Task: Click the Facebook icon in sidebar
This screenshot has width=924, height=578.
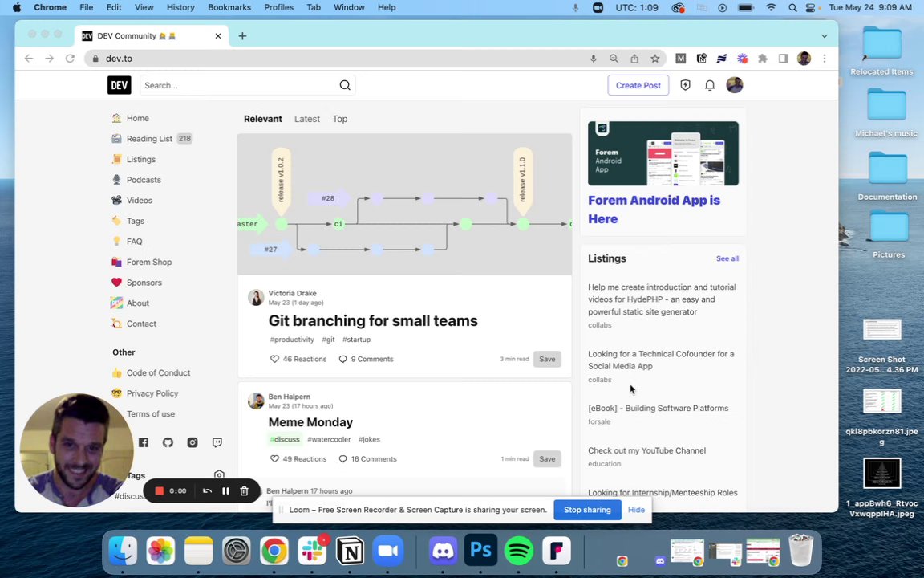Action: [x=144, y=442]
